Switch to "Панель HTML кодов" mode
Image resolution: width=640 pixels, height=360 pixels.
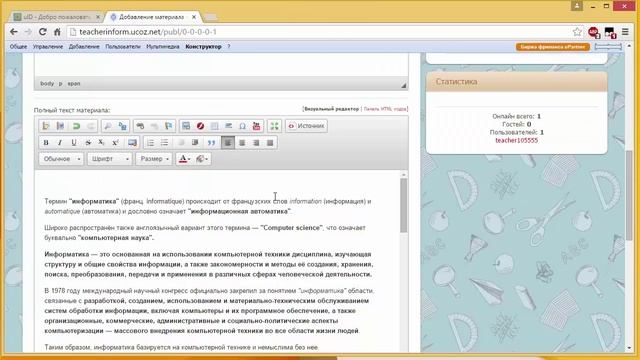click(x=385, y=109)
